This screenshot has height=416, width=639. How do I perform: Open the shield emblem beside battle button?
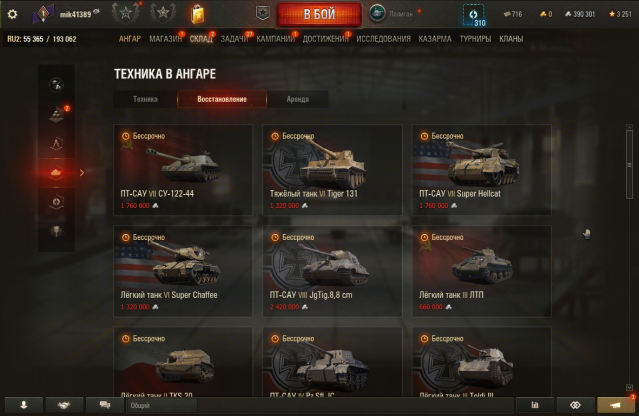click(x=263, y=13)
